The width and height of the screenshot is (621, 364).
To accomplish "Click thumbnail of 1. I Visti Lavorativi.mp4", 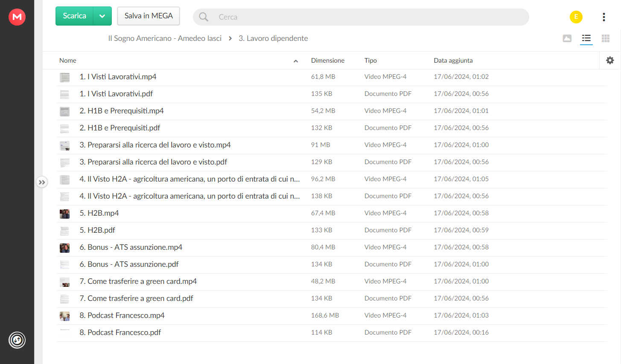I will click(x=64, y=78).
